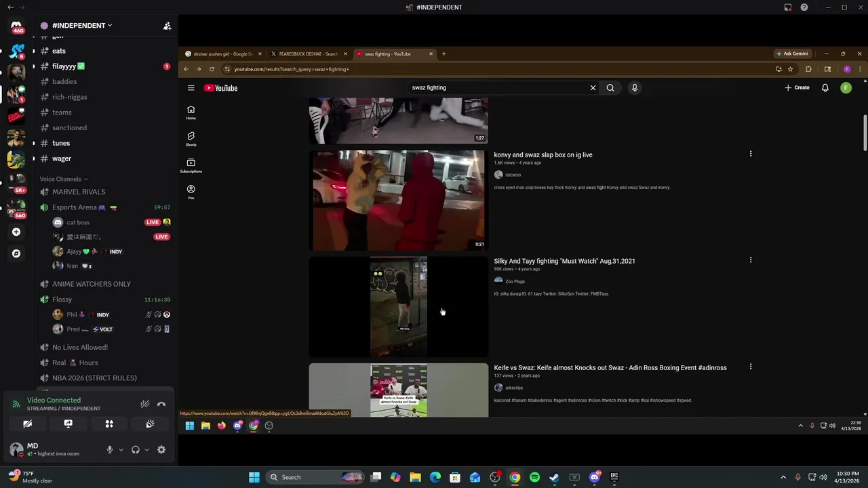Open the wager text channel
The image size is (868, 488).
pyautogui.click(x=62, y=159)
